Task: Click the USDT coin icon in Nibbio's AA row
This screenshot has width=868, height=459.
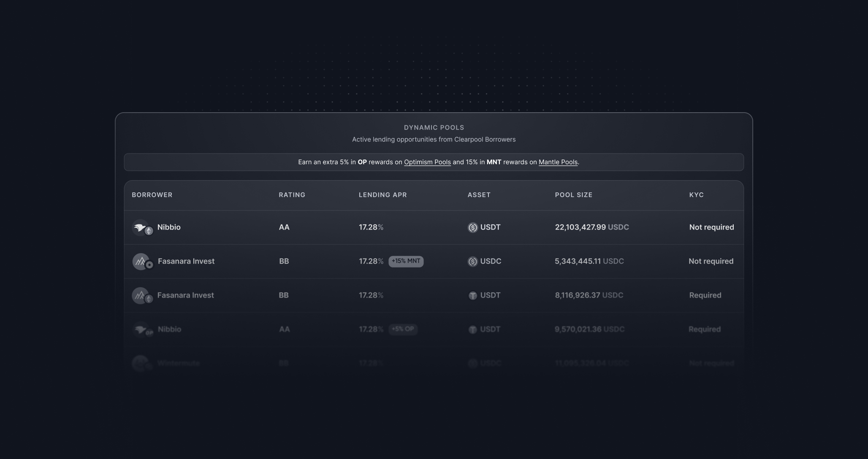Action: [x=473, y=228]
